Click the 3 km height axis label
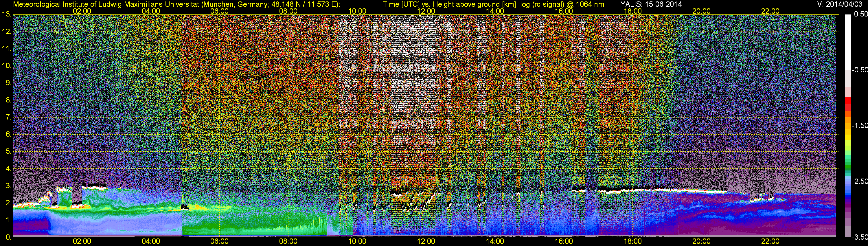 pyautogui.click(x=8, y=186)
